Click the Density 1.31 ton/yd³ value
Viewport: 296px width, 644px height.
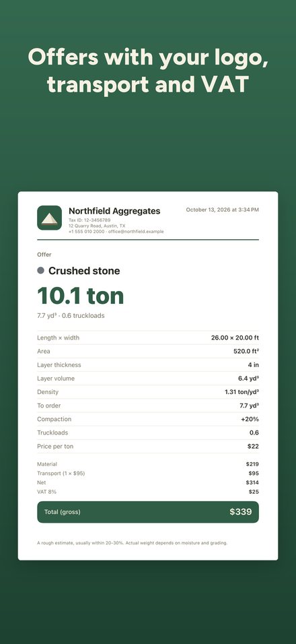(242, 392)
